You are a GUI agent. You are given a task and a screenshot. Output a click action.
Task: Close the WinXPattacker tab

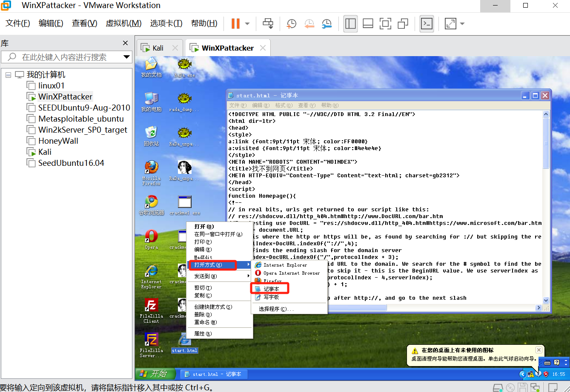(x=263, y=48)
